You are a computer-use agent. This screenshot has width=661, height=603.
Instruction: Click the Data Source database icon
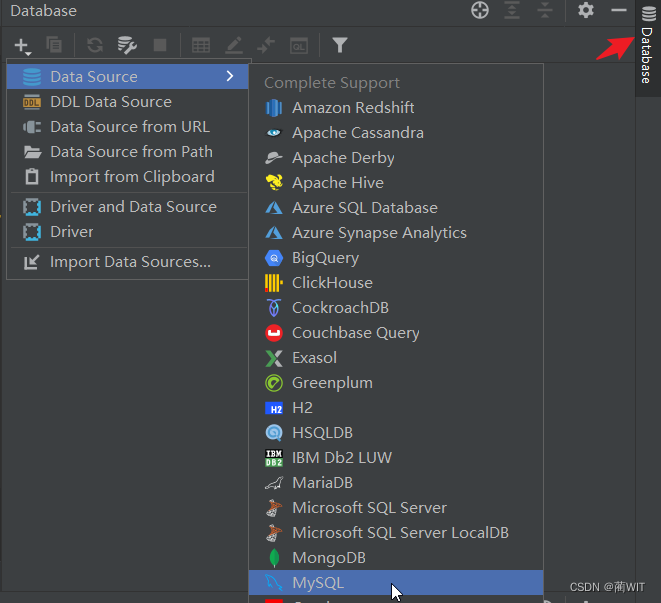pyautogui.click(x=32, y=77)
